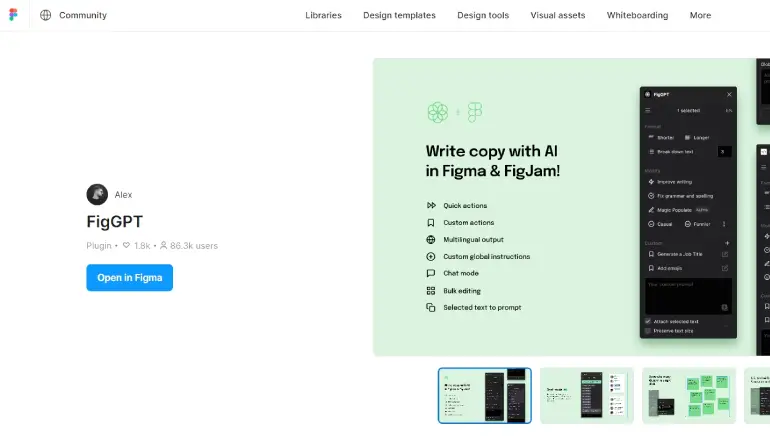Select the second preview thumbnail
770x440 pixels.
pos(587,395)
